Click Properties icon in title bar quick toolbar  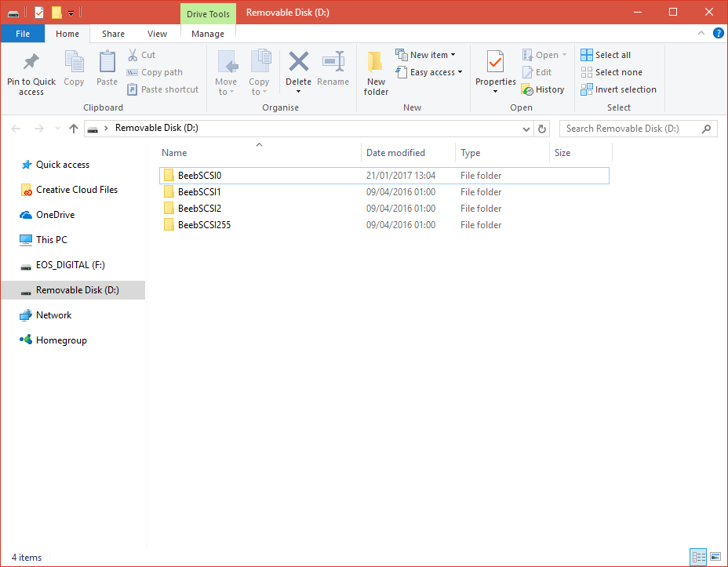(x=39, y=13)
